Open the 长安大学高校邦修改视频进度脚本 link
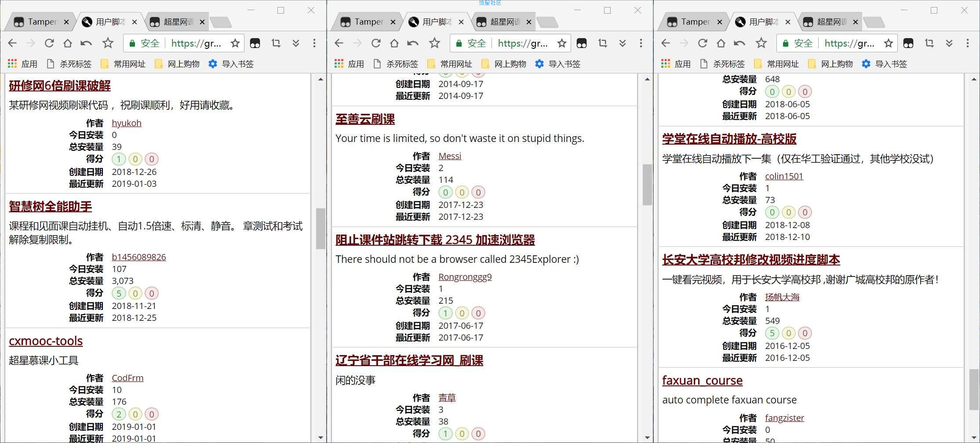980x443 pixels. coord(751,259)
